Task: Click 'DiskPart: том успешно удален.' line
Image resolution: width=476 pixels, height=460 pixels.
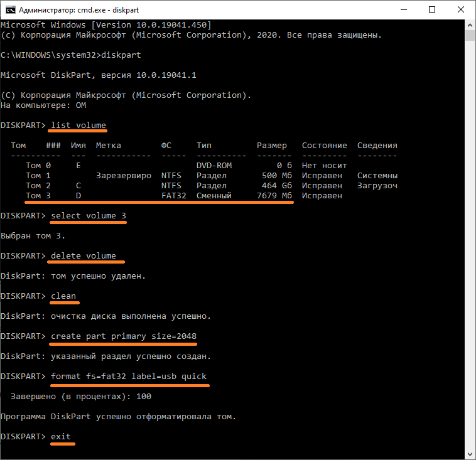Action: click(x=73, y=276)
